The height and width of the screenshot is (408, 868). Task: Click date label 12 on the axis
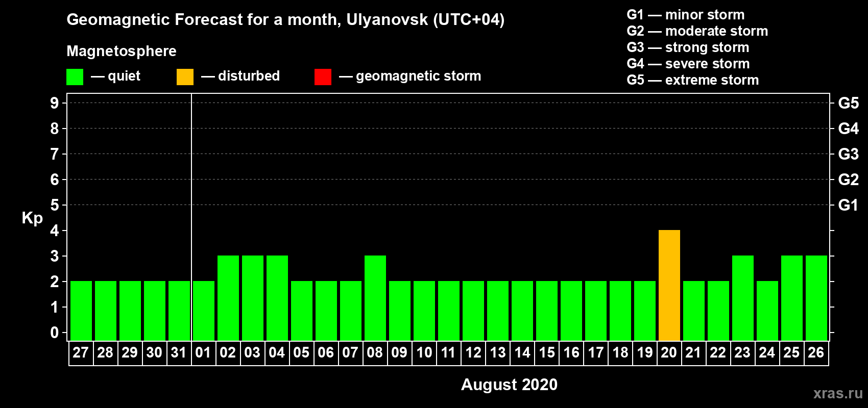click(x=473, y=353)
